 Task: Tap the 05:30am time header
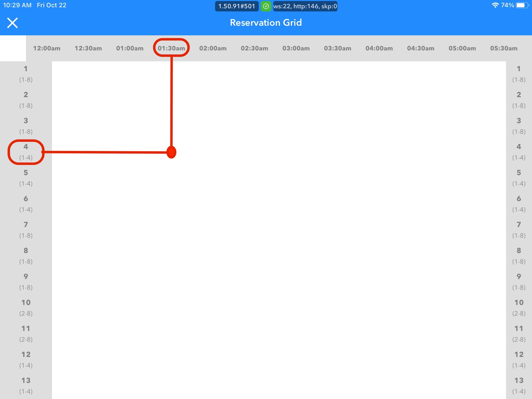tap(504, 48)
